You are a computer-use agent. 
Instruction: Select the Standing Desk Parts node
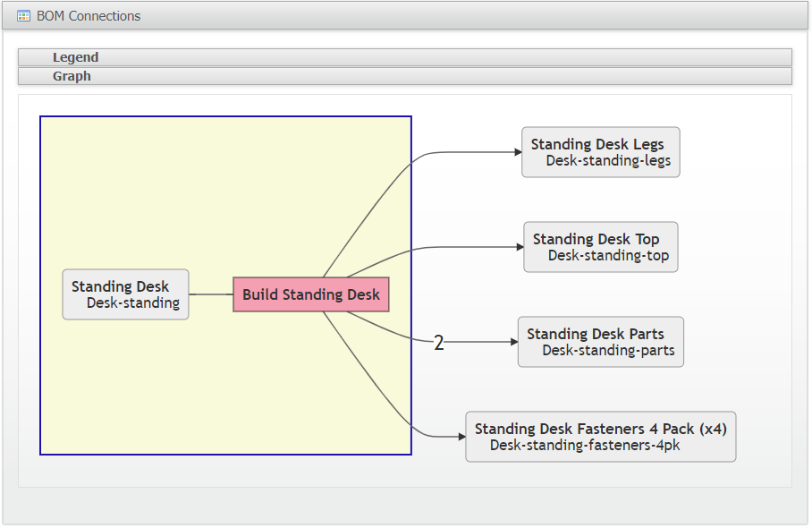coord(600,342)
